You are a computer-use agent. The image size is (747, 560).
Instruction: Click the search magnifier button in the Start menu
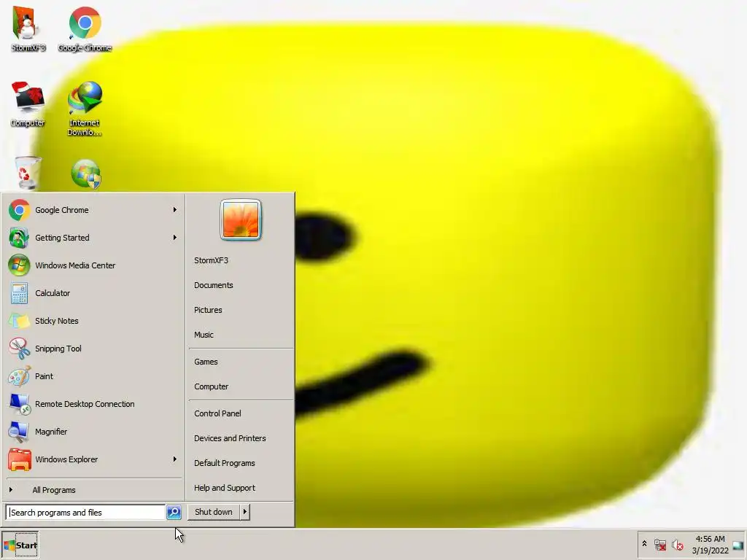[174, 513]
